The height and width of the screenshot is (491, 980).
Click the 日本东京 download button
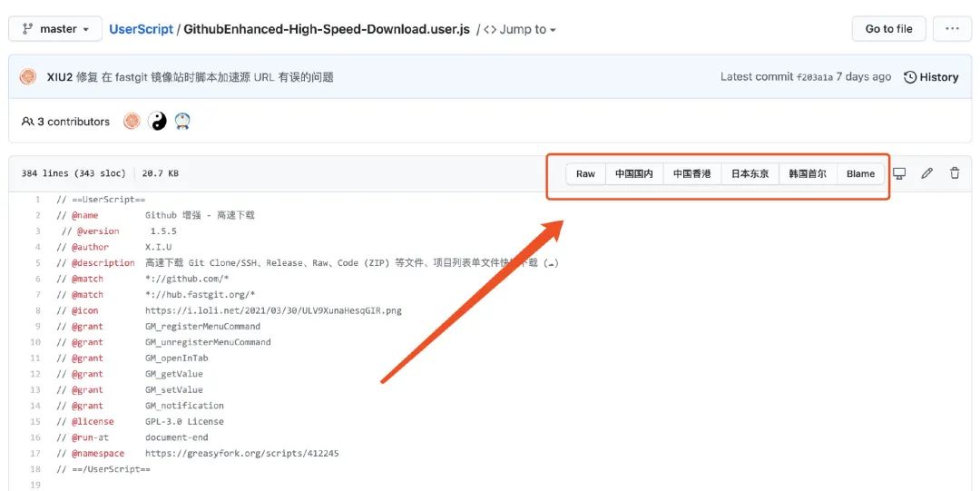[x=750, y=174]
